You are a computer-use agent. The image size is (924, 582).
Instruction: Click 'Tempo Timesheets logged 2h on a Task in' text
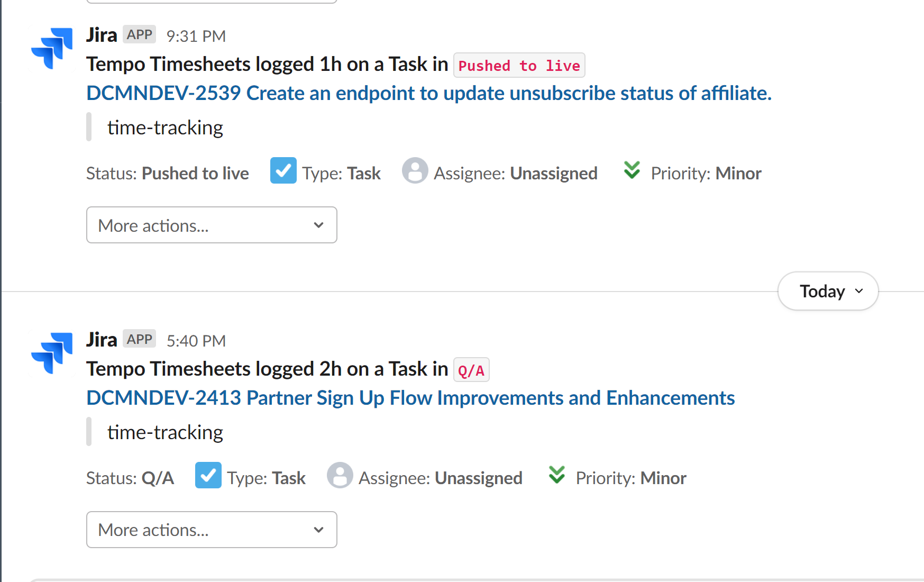coord(268,369)
